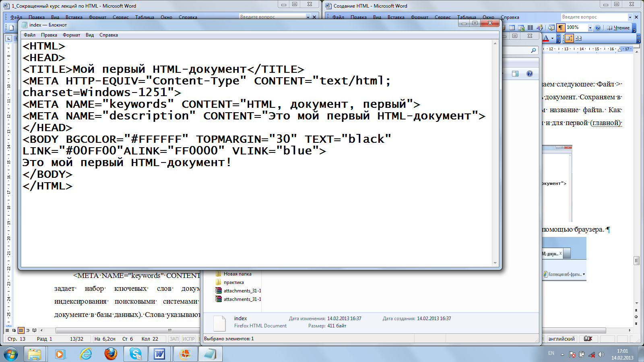Click the ruler tab selector button in left Word
The width and height of the screenshot is (644, 362).
pos(8,38)
